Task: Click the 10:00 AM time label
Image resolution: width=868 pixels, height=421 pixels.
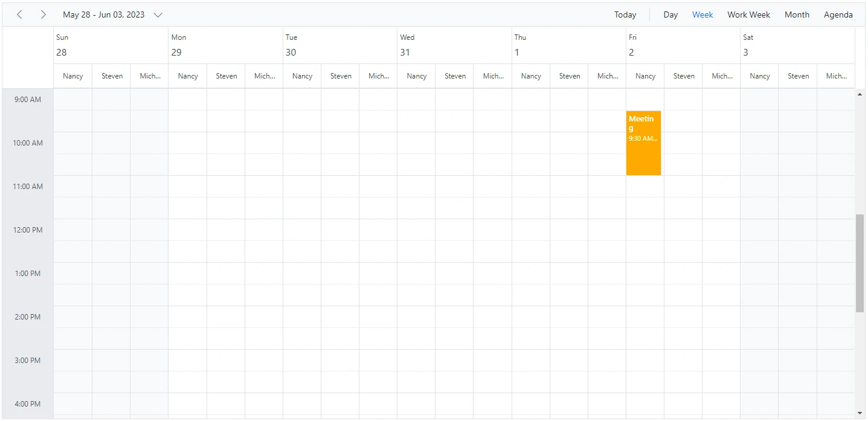Action: 28,143
